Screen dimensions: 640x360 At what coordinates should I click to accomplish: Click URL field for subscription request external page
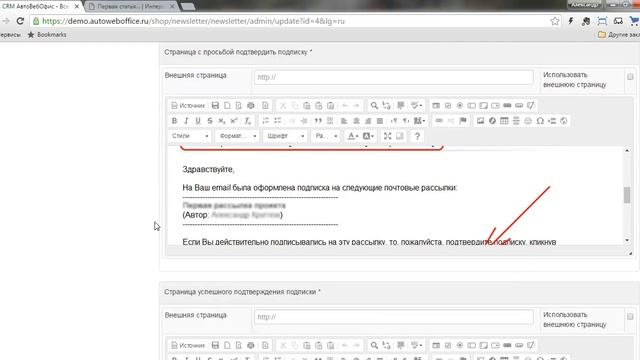pos(393,77)
